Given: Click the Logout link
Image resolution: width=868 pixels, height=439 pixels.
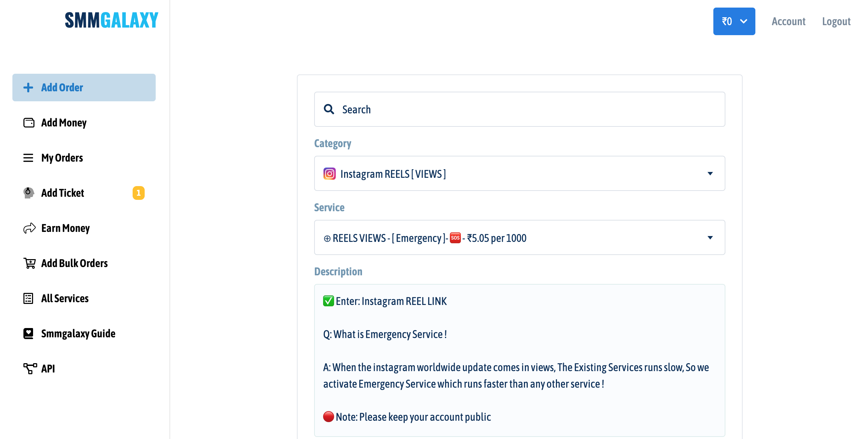Looking at the screenshot, I should click(836, 21).
